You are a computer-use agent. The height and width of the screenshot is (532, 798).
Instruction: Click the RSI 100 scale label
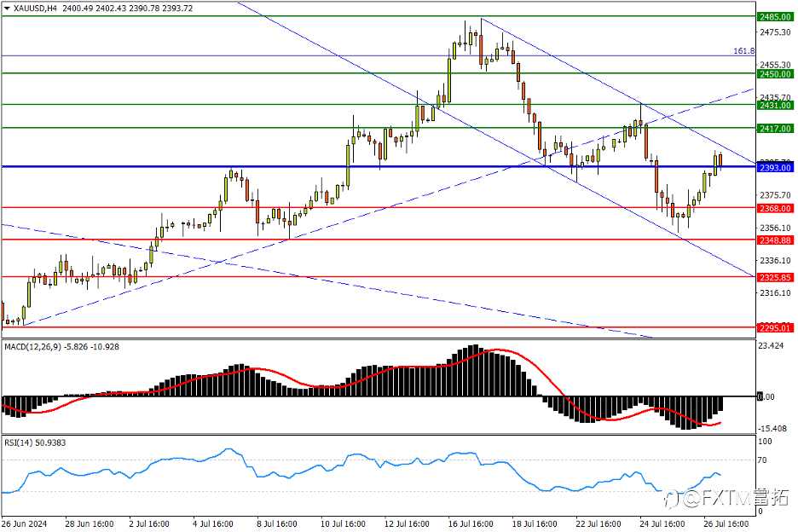tap(765, 442)
